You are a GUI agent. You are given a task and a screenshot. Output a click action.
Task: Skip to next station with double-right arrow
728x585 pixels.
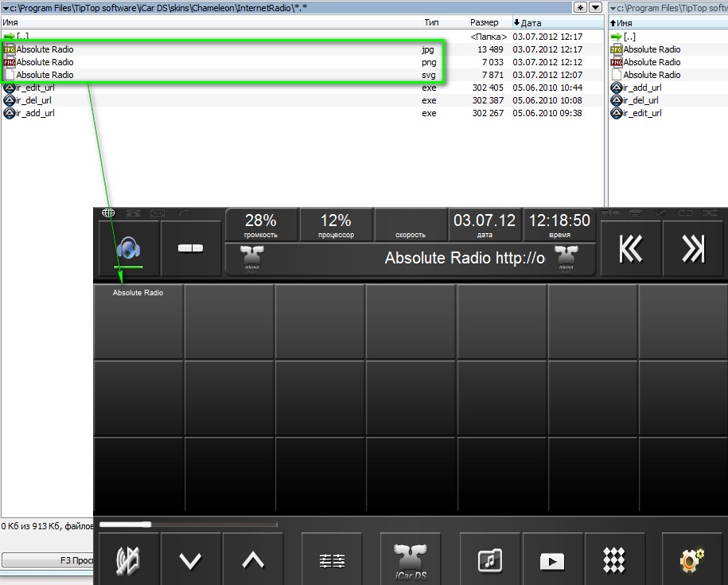(693, 249)
